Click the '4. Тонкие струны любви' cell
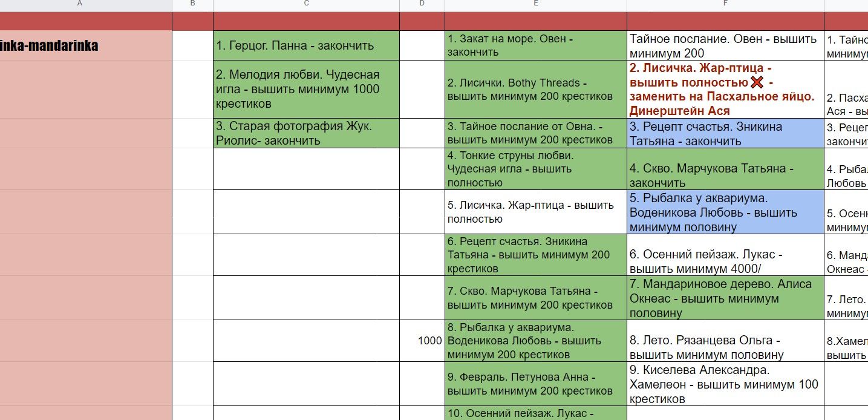 [535, 169]
